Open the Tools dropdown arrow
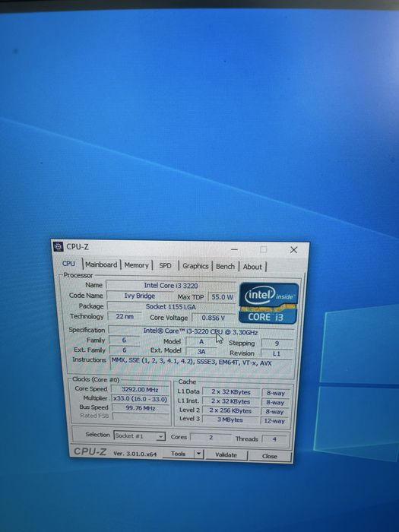 (x=199, y=454)
